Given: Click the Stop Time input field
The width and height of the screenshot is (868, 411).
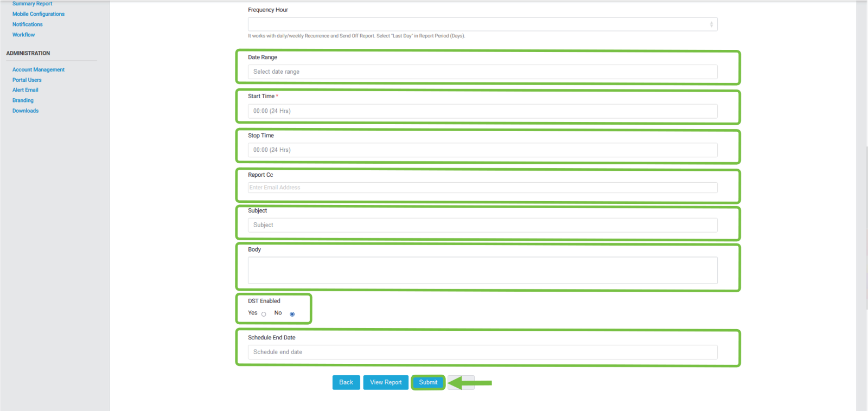Looking at the screenshot, I should (x=482, y=150).
